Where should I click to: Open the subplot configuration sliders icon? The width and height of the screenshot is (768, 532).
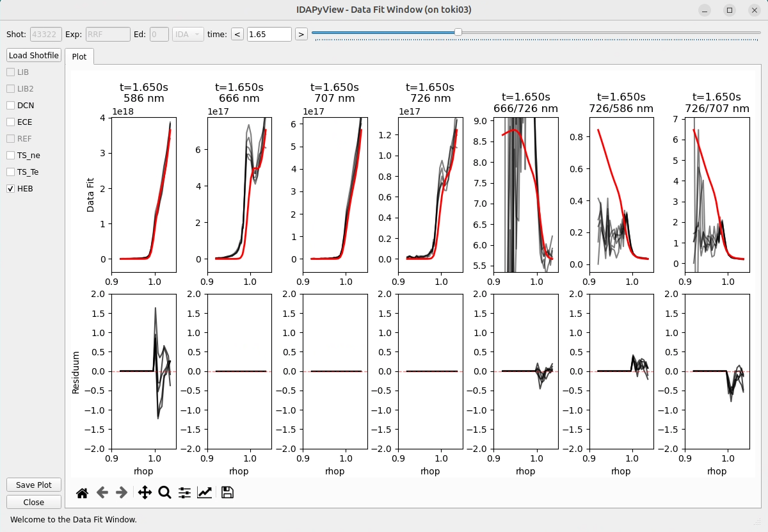(x=184, y=492)
